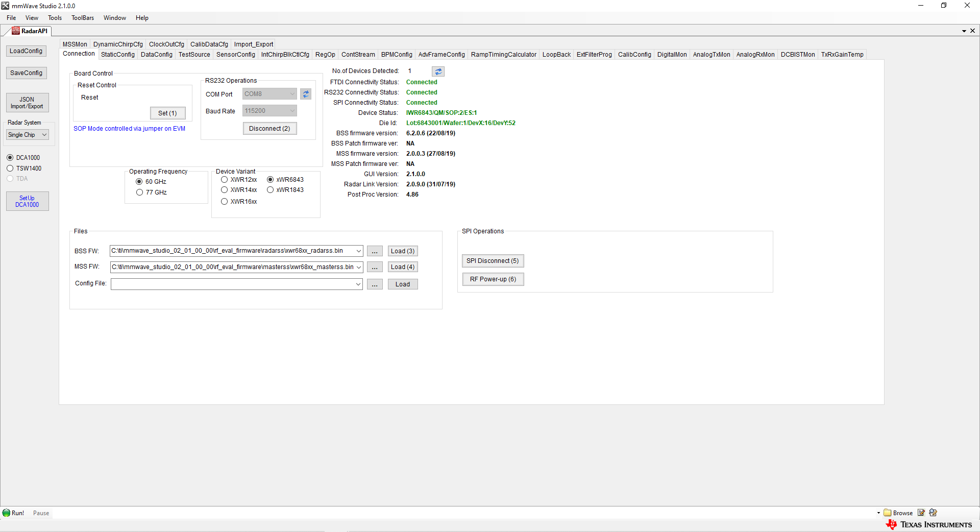Browse for MSS FW file with ellipsis

pyautogui.click(x=375, y=267)
